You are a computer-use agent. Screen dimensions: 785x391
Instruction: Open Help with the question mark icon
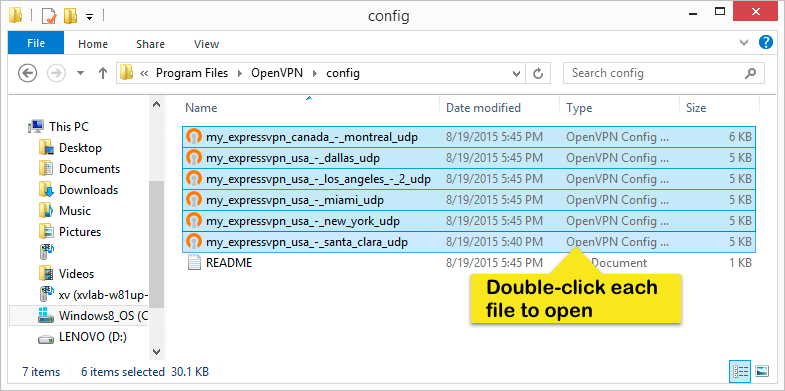(x=766, y=42)
